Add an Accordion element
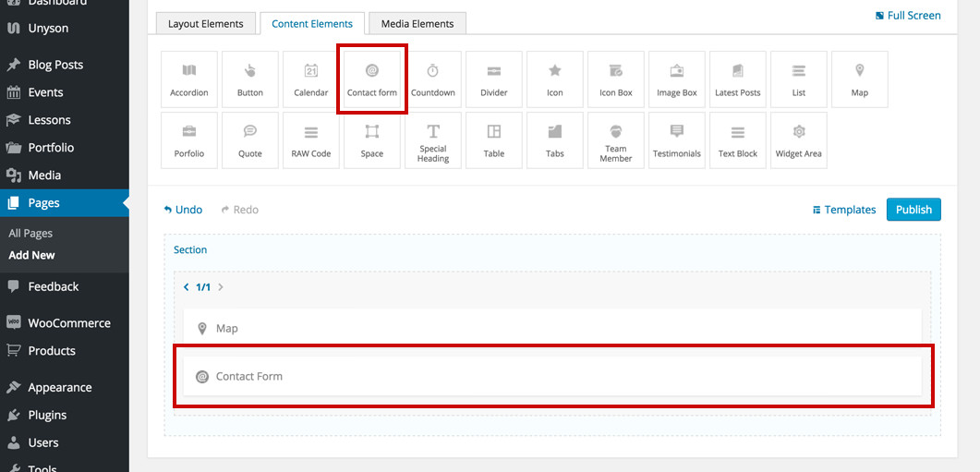Image resolution: width=980 pixels, height=472 pixels. (x=189, y=79)
